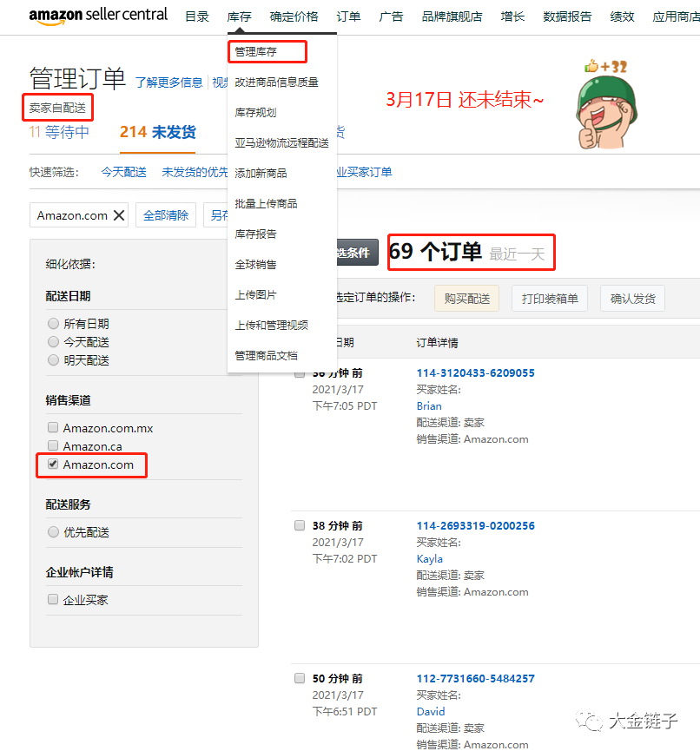Uncheck the Amazon.com sales channel

coord(53,464)
